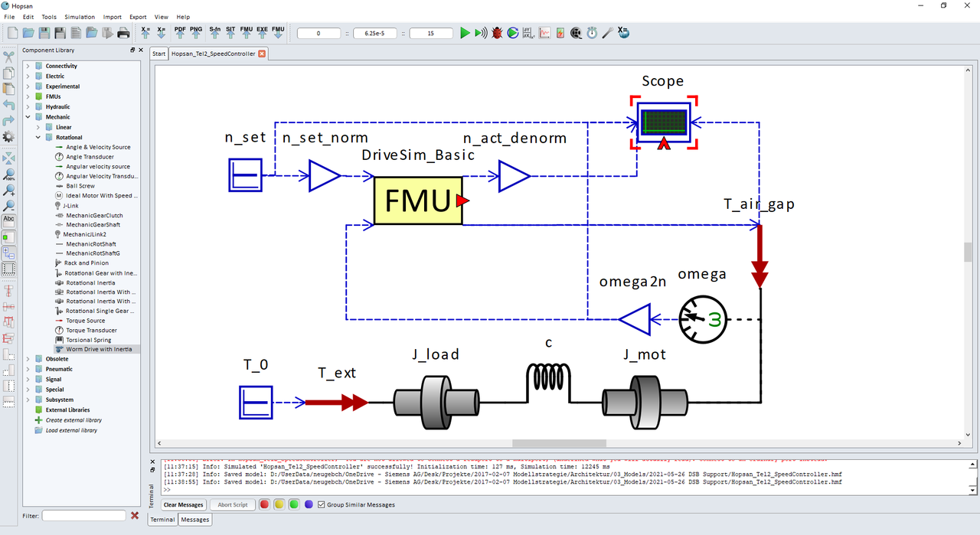
Task: Zoom out with the magnifier minus icon
Action: (8, 206)
